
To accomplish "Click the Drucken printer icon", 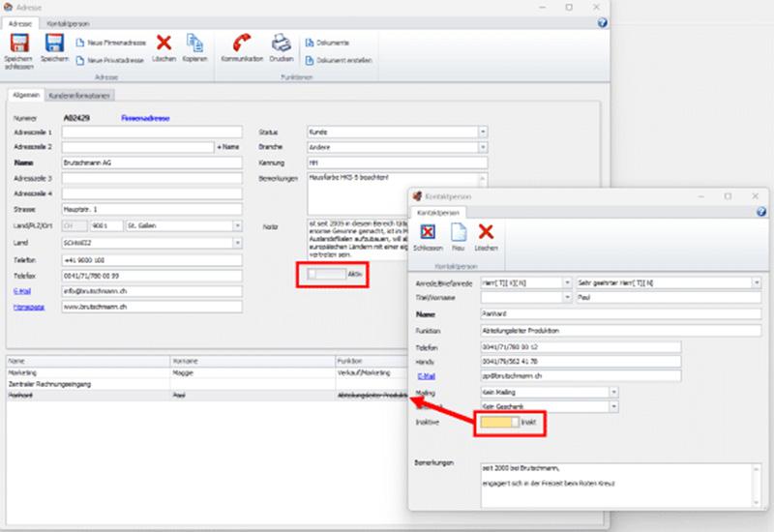I will coord(281,44).
